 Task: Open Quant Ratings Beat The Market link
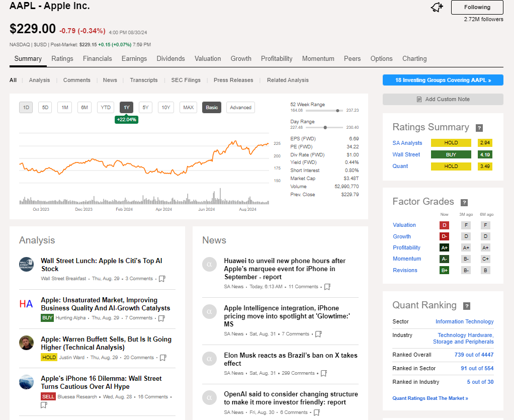pyautogui.click(x=430, y=398)
